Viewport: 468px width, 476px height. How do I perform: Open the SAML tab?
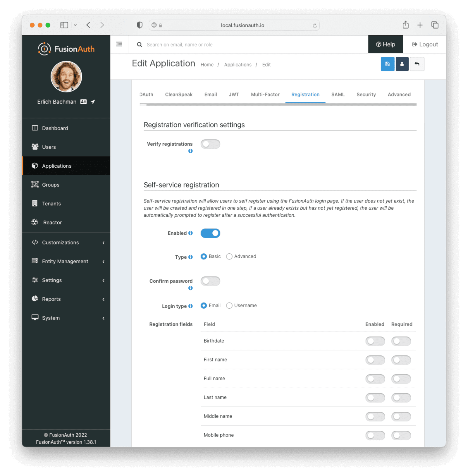point(338,94)
